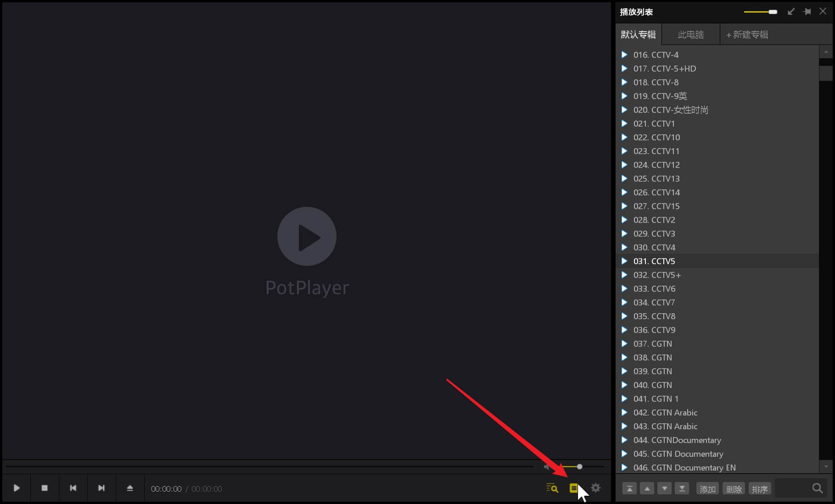Pin the playlist panel

coord(807,11)
